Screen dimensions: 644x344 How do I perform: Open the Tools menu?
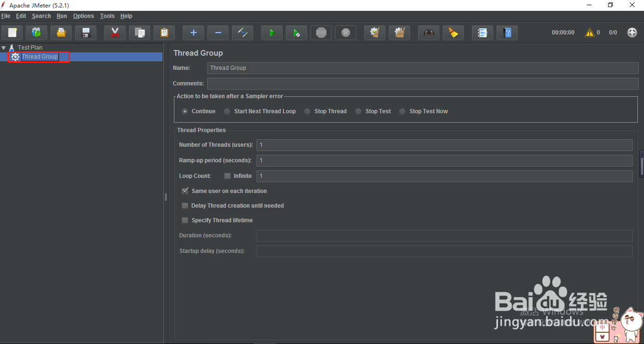tap(107, 16)
